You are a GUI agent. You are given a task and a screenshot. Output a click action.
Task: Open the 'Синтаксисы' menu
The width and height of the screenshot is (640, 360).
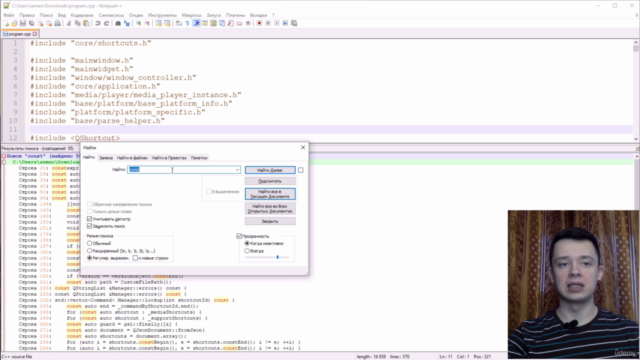111,15
